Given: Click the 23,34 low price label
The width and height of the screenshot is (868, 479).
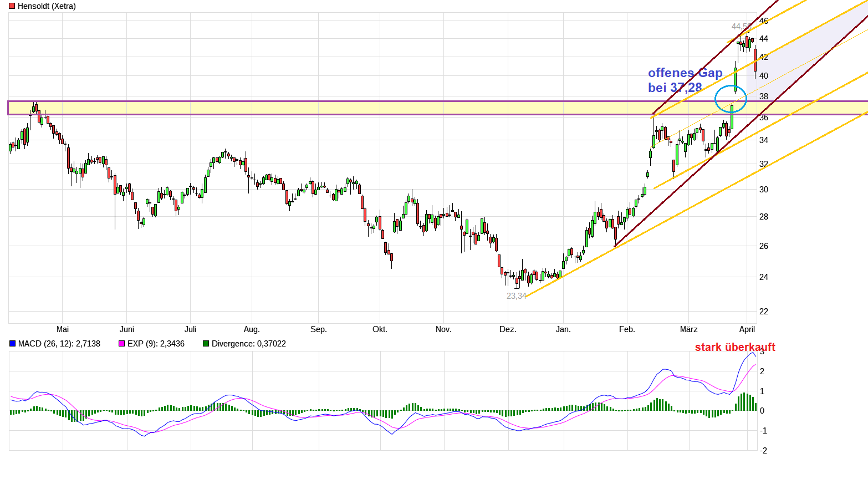Looking at the screenshot, I should tap(516, 296).
